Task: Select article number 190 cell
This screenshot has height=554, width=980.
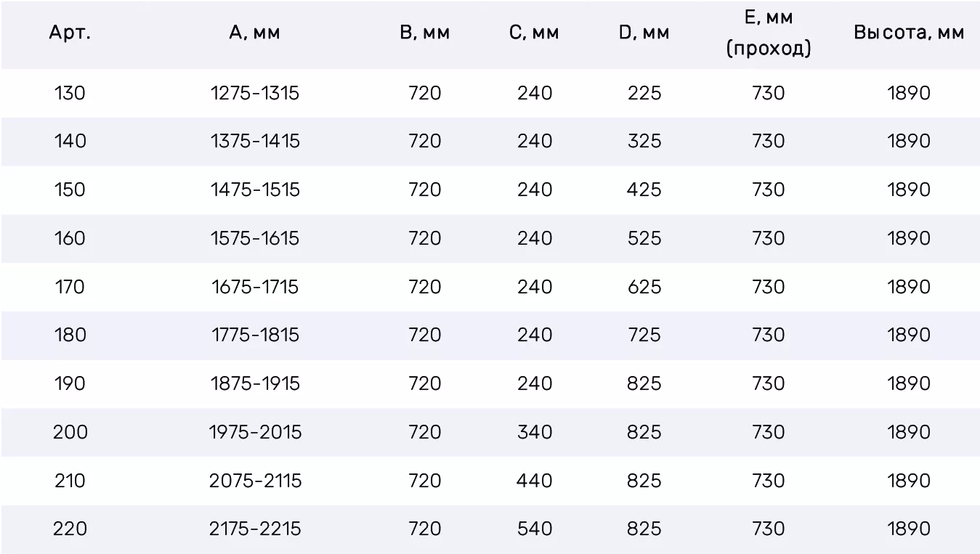Action: 70,383
